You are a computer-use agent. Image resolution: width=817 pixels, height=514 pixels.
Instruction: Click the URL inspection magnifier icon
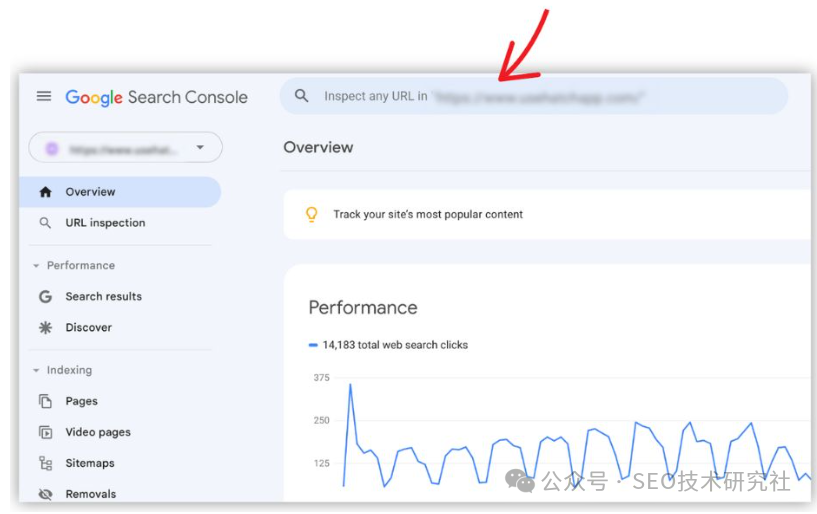45,223
